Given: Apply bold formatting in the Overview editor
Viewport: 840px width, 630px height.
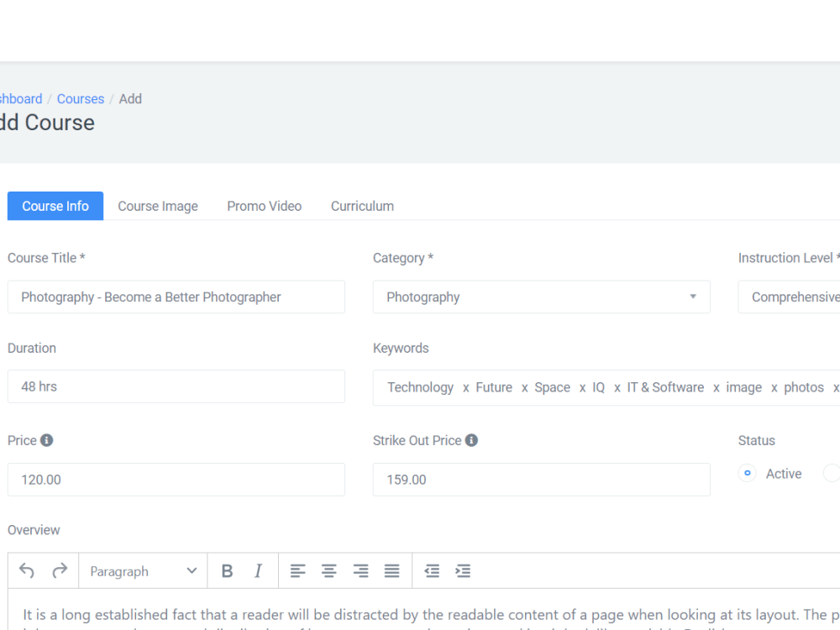Looking at the screenshot, I should tap(227, 570).
